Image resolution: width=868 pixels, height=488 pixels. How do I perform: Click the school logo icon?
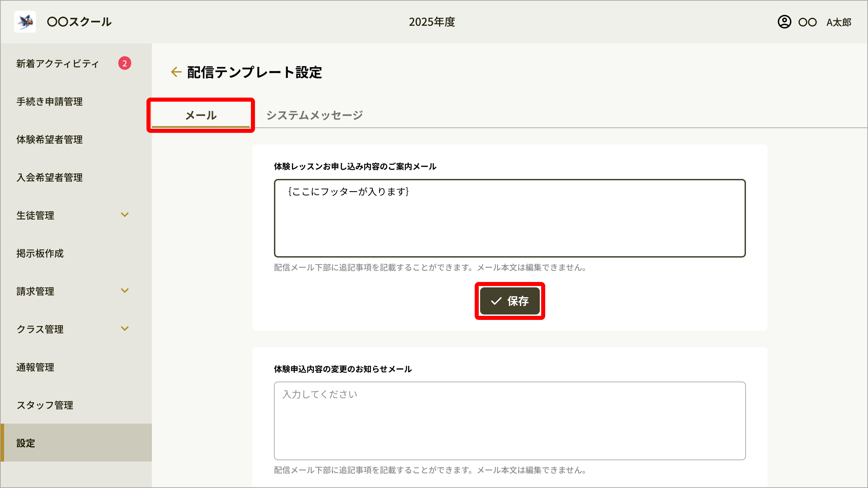25,22
